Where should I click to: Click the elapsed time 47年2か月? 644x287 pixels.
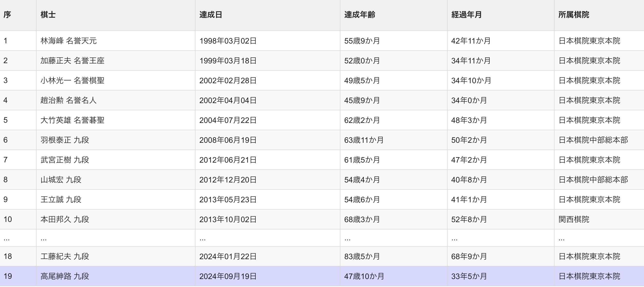(469, 160)
